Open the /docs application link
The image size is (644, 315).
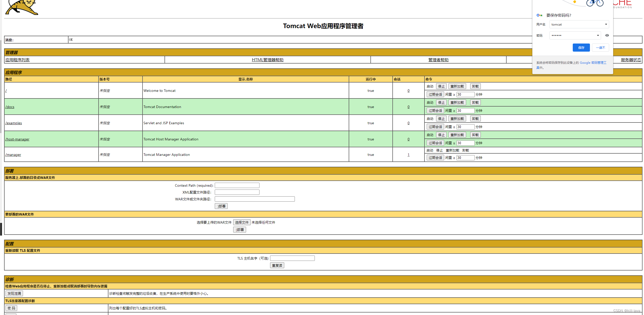point(10,107)
